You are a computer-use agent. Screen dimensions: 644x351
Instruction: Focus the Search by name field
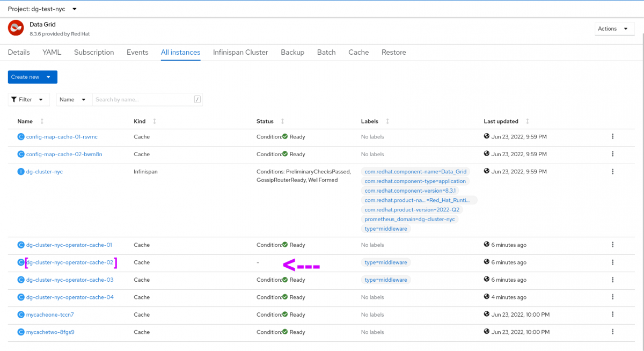pos(143,99)
